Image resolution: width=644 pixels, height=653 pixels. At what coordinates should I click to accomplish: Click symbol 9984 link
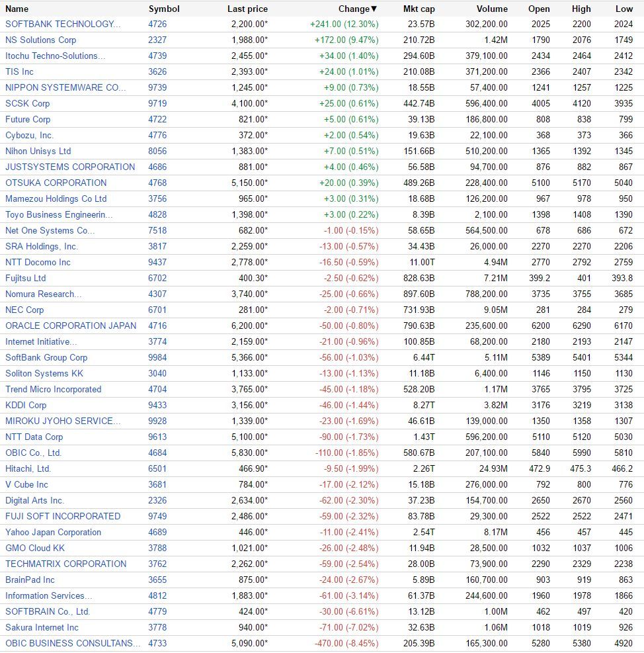[x=157, y=357]
